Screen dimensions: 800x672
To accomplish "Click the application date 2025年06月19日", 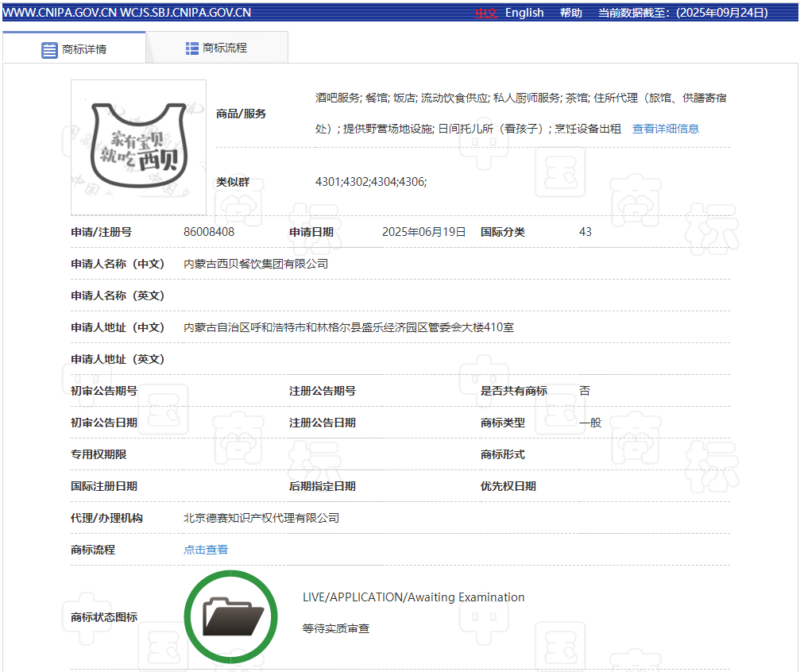I will coord(423,232).
